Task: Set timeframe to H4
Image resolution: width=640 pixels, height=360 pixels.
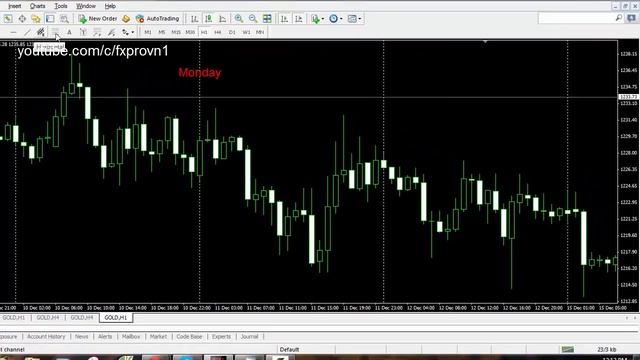Action: [x=218, y=32]
